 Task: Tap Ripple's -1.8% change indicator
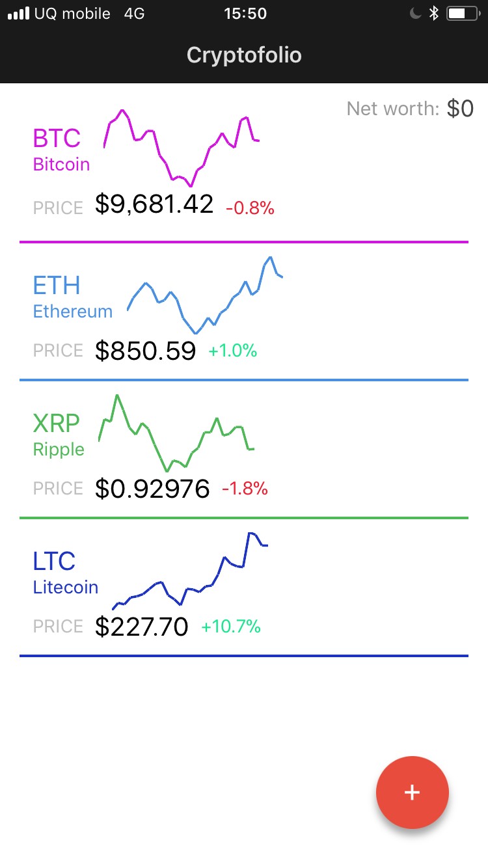pos(245,489)
